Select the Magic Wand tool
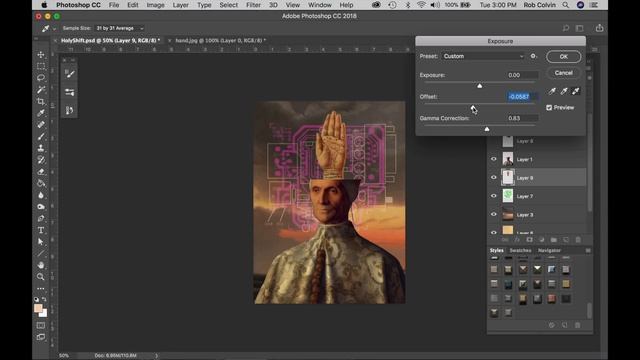640x360 pixels. tap(41, 89)
